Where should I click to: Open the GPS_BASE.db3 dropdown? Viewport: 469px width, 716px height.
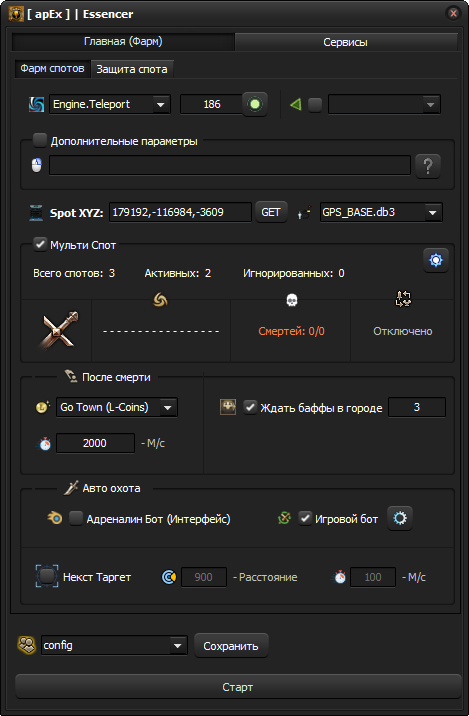coord(381,212)
